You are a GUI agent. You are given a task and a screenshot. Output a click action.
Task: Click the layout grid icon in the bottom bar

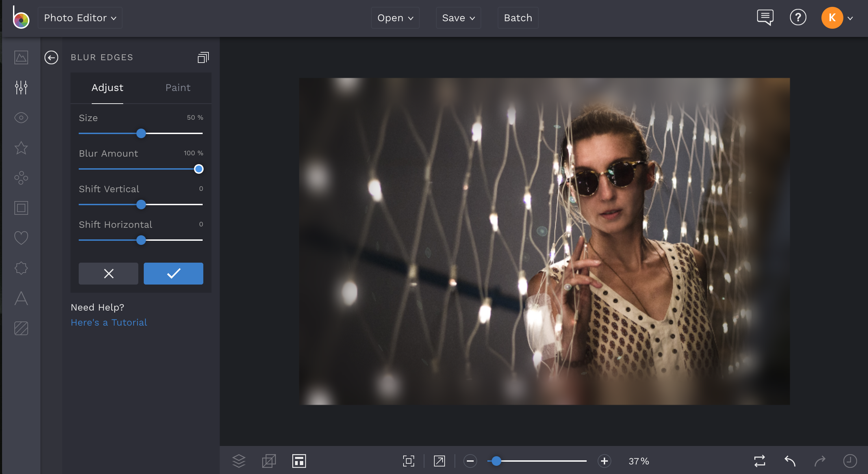299,461
